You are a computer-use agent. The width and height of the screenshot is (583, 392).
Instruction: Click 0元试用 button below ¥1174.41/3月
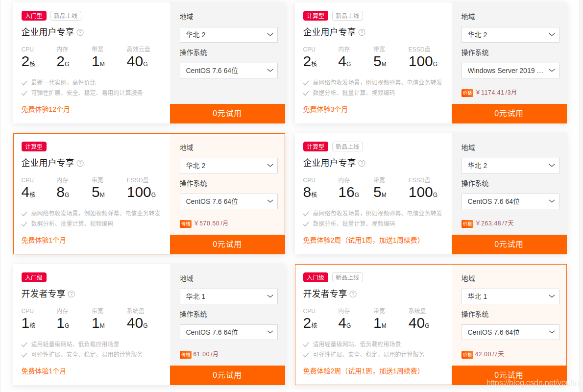tap(509, 113)
